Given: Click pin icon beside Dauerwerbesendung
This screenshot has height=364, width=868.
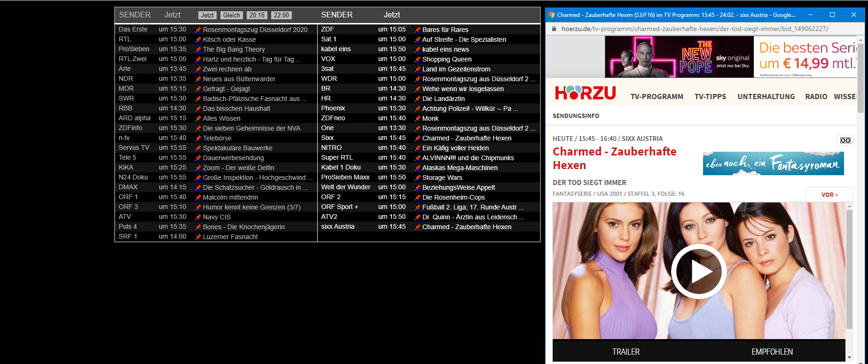Looking at the screenshot, I should [198, 158].
